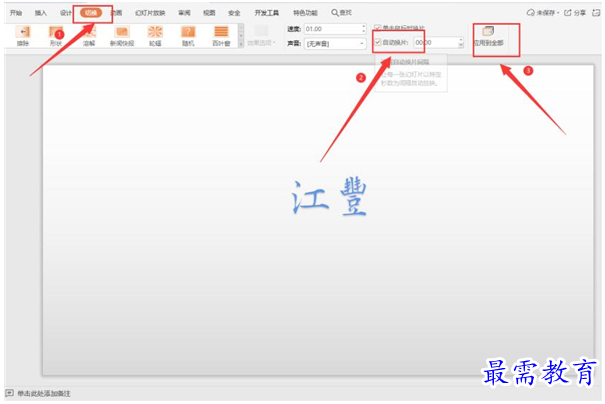
Task: Open the 开始 Home tab
Action: tap(16, 13)
